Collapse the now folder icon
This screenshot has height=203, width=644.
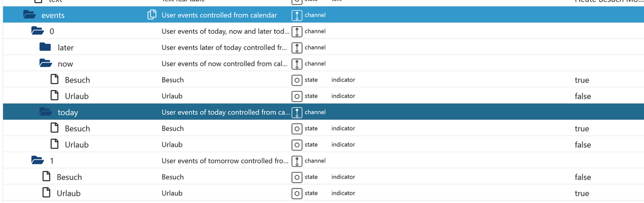[46, 64]
